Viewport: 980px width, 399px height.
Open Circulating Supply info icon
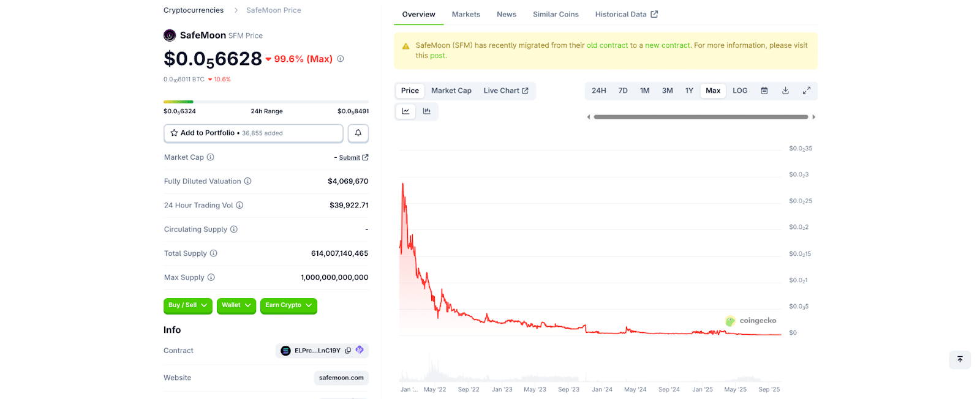point(233,229)
